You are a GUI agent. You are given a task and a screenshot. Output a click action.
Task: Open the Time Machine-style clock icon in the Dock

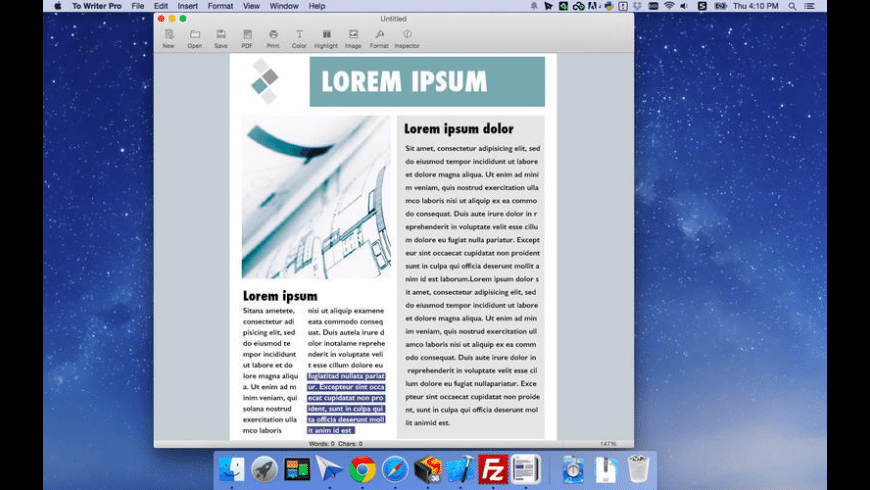573,469
